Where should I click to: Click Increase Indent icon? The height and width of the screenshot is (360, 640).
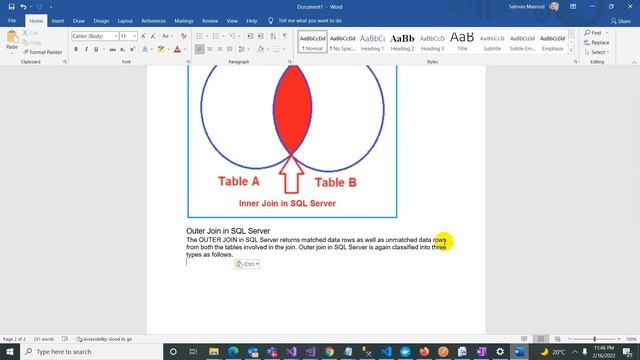tap(261, 36)
